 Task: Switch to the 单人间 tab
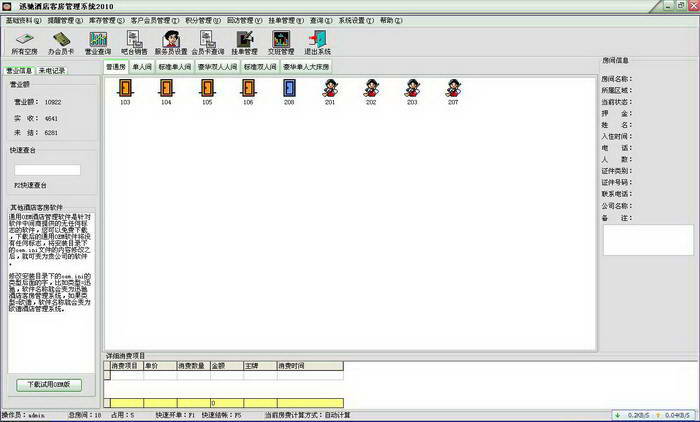[x=142, y=67]
